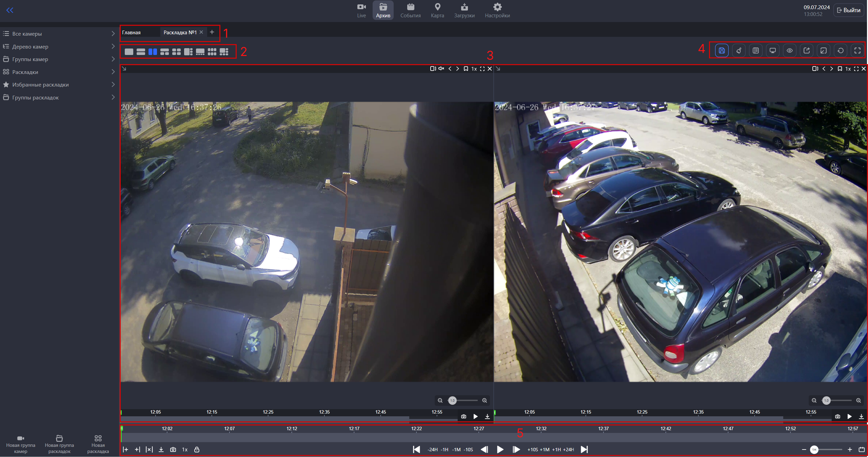Viewport: 868px width, 457px height.
Task: Click the save layout floppy disk icon
Action: pyautogui.click(x=722, y=50)
